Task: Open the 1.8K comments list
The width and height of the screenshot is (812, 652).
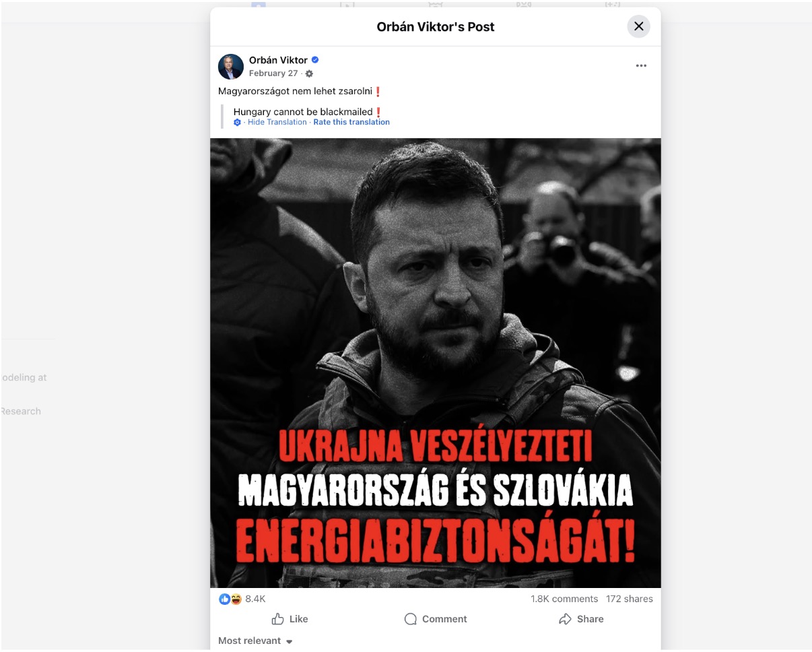Action: point(564,599)
